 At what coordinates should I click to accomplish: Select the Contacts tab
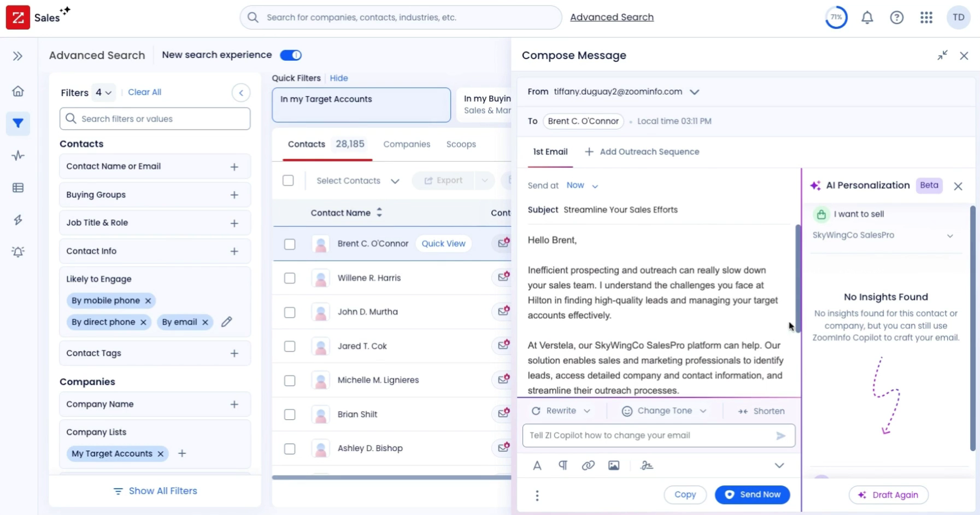[x=326, y=144]
